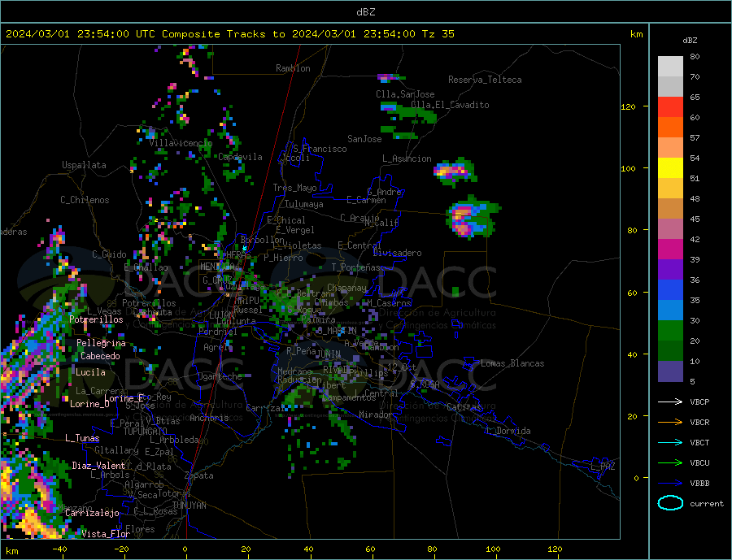Click the storm cell east of L_Asuncion
Image resolution: width=732 pixels, height=560 pixels.
pos(454,171)
